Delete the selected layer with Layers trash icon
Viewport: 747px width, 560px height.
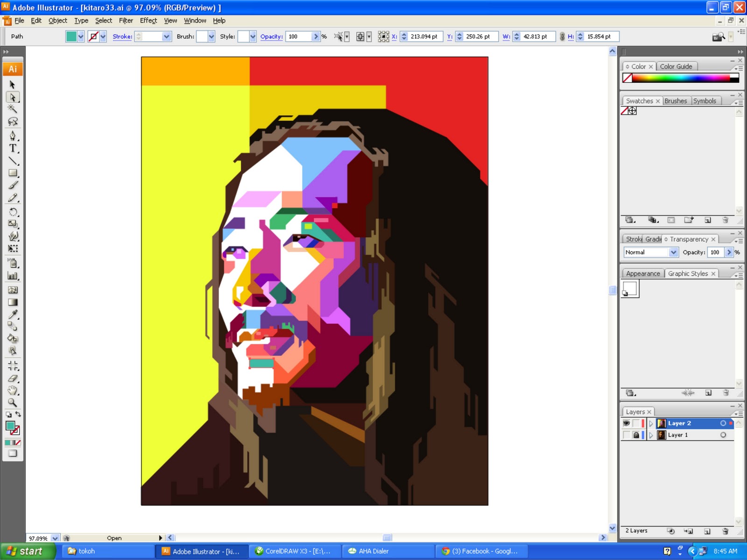[725, 531]
